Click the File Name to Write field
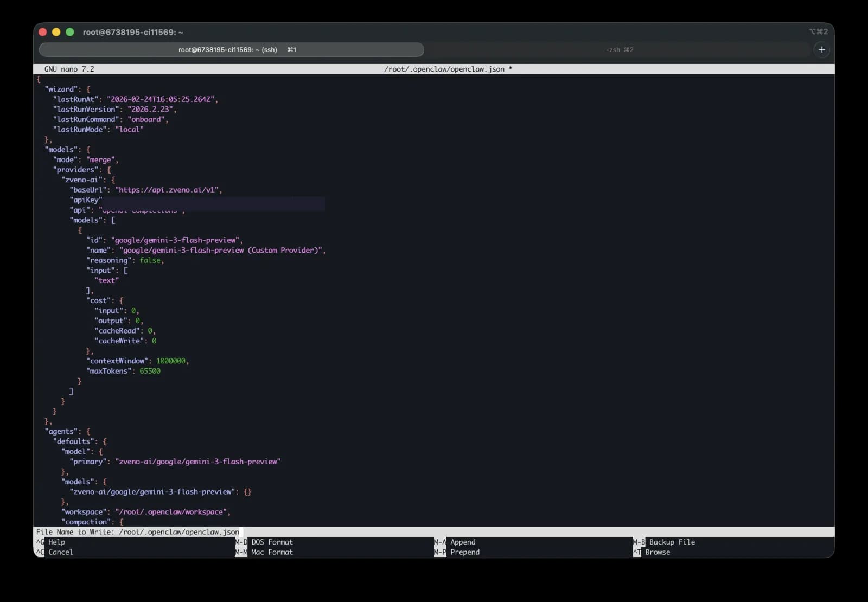The width and height of the screenshot is (868, 602). [434, 532]
